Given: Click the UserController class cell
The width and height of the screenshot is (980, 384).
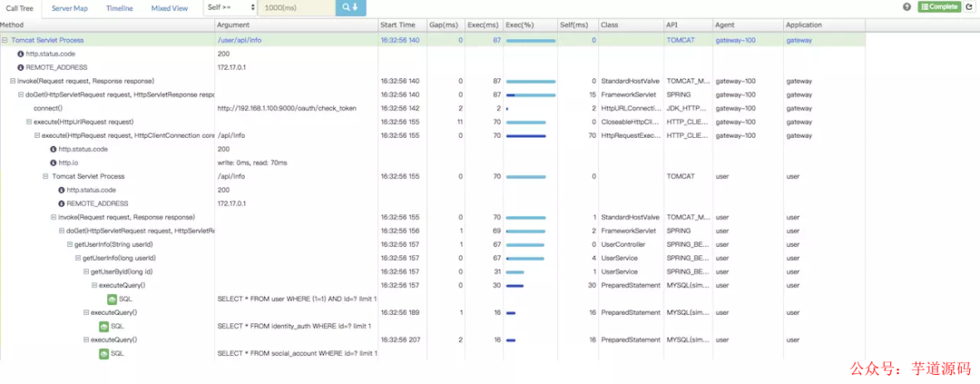Looking at the screenshot, I should click(623, 244).
